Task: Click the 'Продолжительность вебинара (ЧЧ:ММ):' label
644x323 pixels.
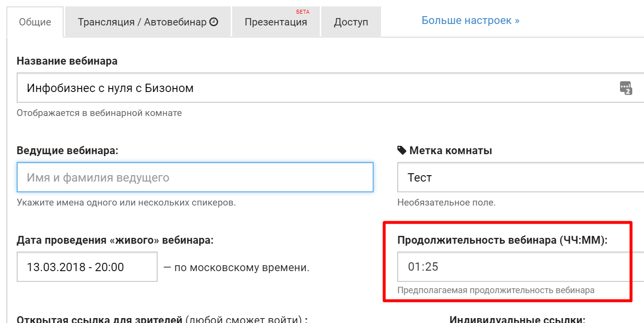Action: click(x=502, y=240)
